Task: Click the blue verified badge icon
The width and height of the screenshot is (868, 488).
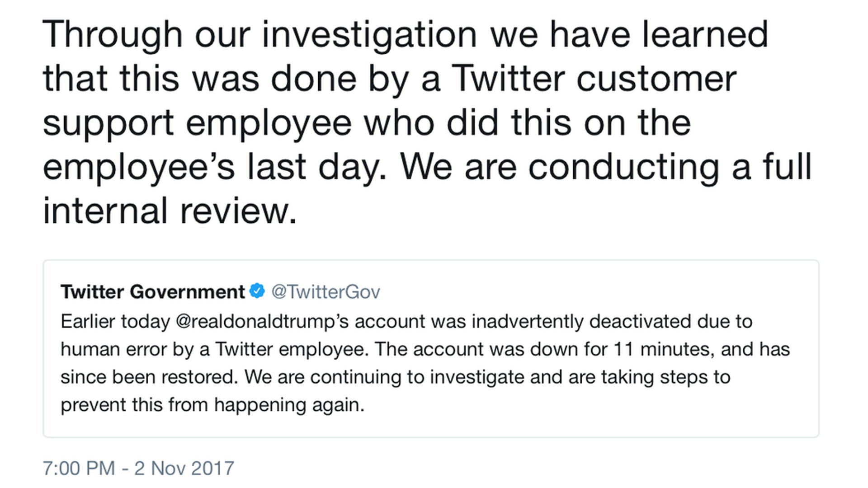Action: pyautogui.click(x=257, y=291)
